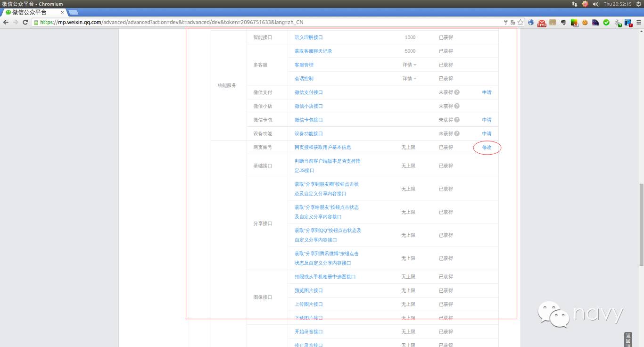Image resolution: width=644 pixels, height=347 pixels.
Task: Open the blue globe extension icon
Action: click(531, 22)
